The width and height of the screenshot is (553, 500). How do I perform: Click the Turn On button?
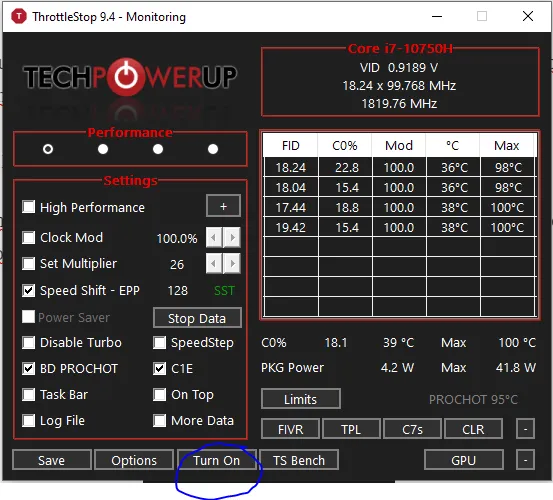point(217,460)
